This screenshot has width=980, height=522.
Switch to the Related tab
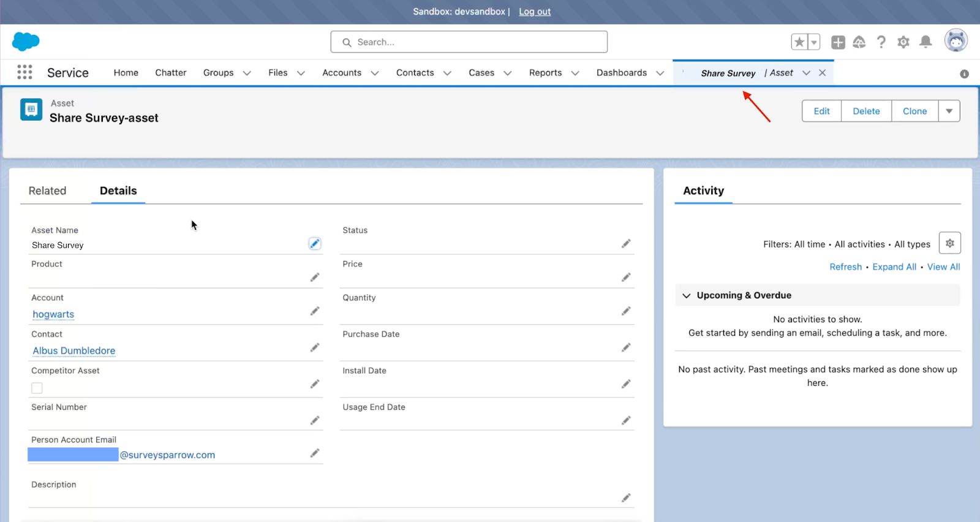[47, 191]
